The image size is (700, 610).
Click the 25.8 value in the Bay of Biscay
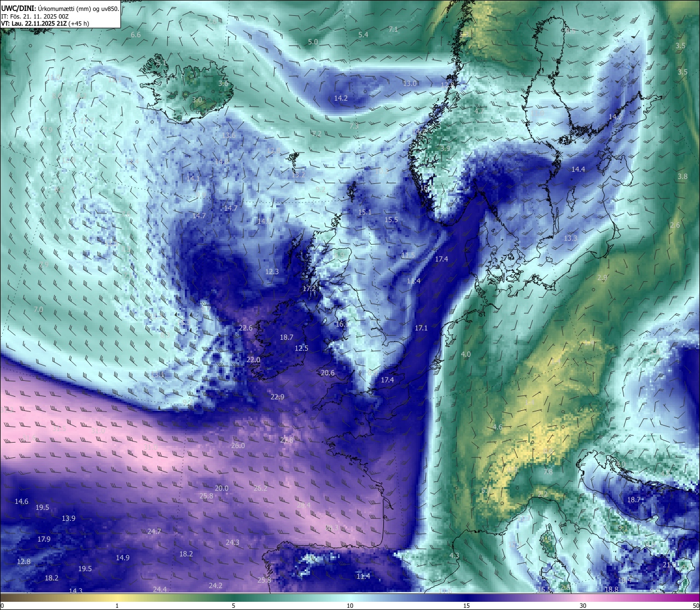point(206,496)
